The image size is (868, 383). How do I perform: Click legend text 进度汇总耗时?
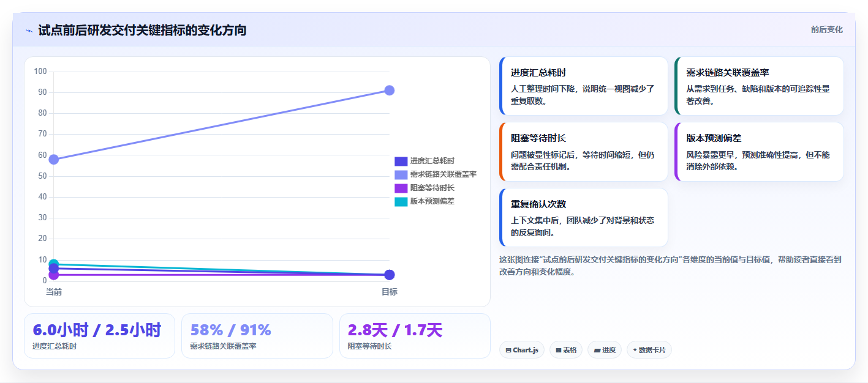pyautogui.click(x=432, y=161)
